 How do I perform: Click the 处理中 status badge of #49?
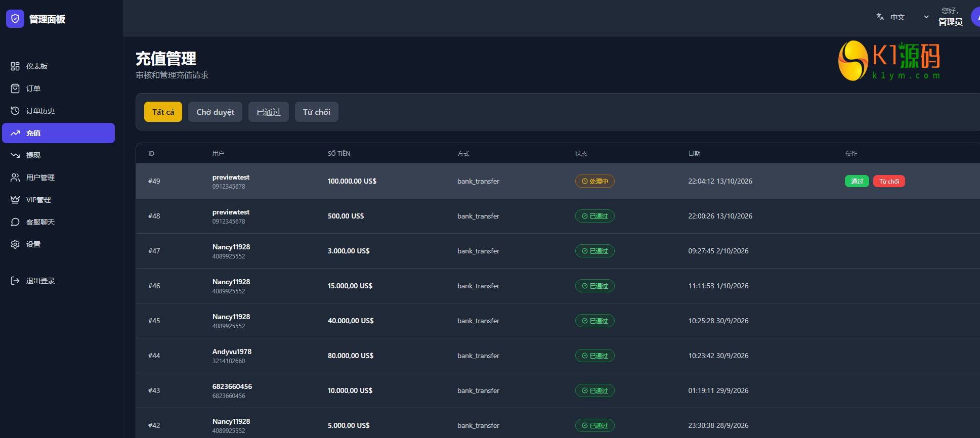pos(595,181)
